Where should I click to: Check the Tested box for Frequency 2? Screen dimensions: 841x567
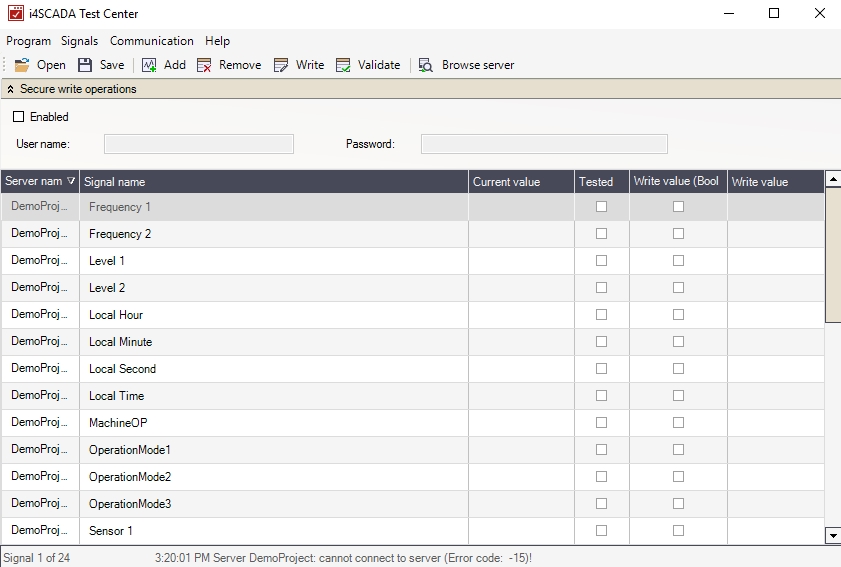(601, 234)
